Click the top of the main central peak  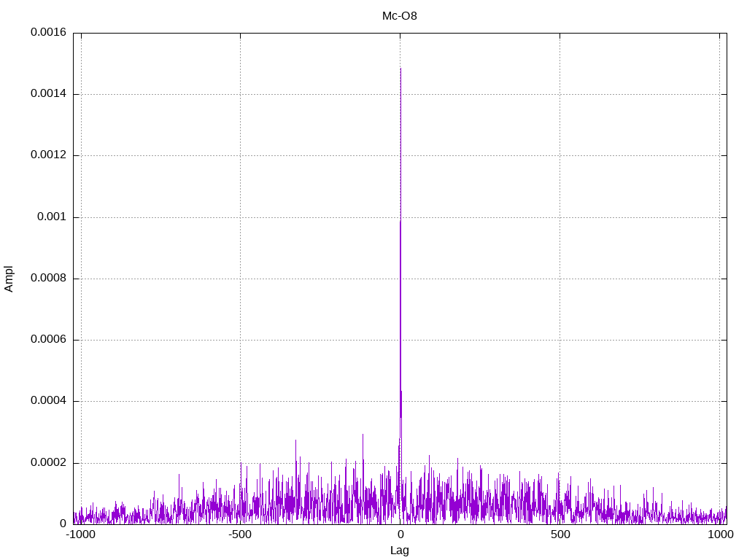pos(400,69)
